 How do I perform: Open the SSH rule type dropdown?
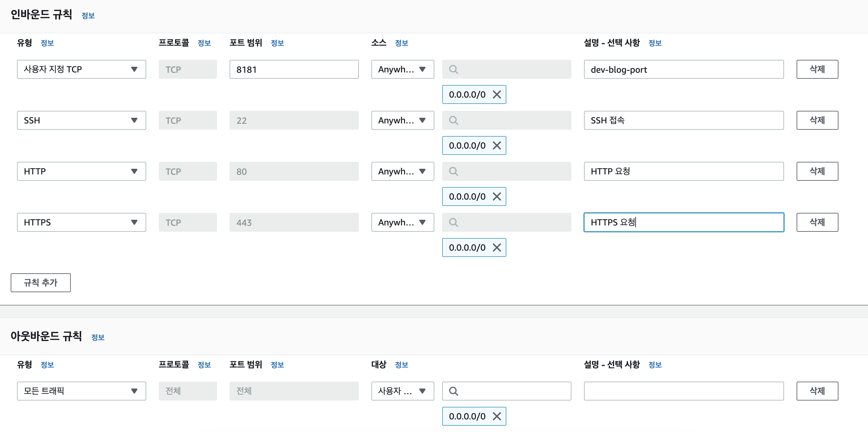[81, 120]
